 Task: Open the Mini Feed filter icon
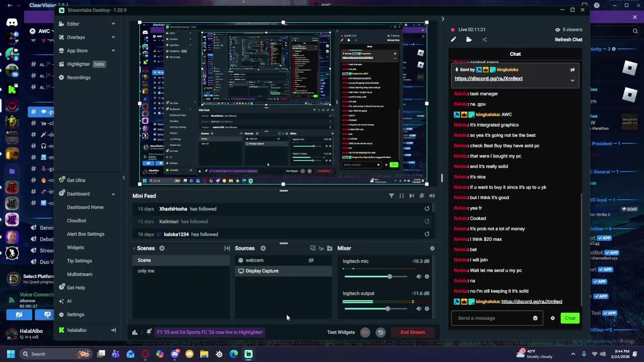click(x=391, y=196)
